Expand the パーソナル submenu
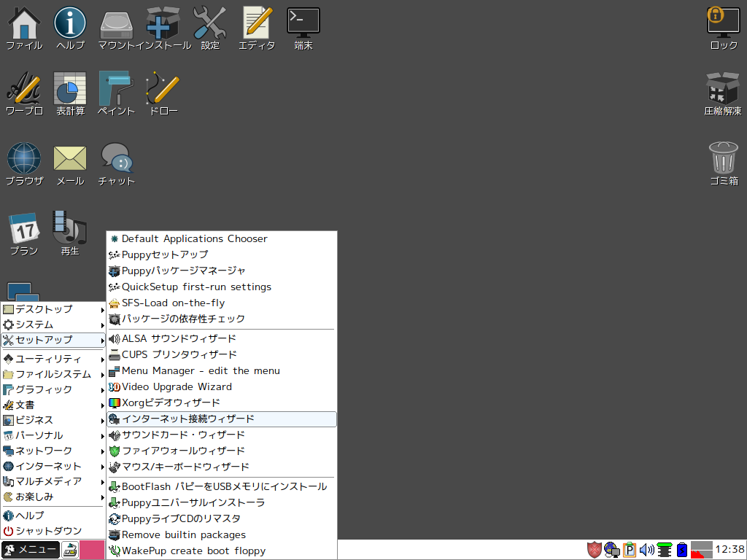Viewport: 747px width, 560px height. (53, 436)
